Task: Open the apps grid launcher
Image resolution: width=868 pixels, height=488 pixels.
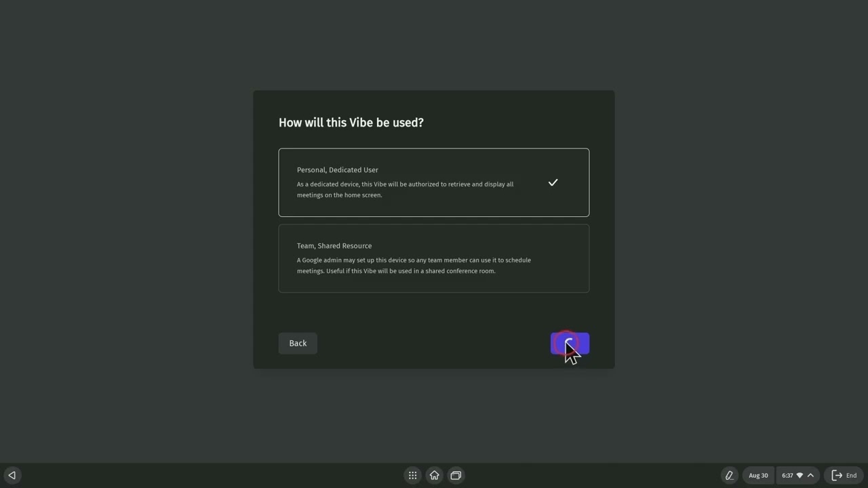Action: pos(412,475)
